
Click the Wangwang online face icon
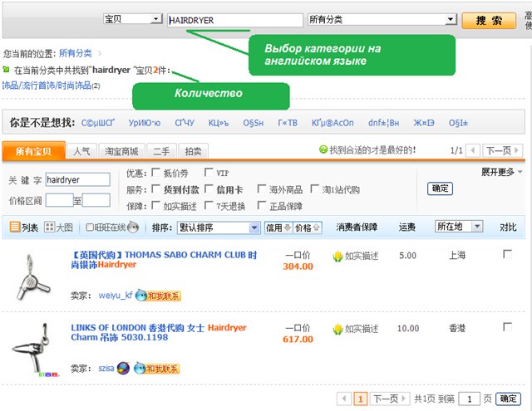click(x=133, y=227)
